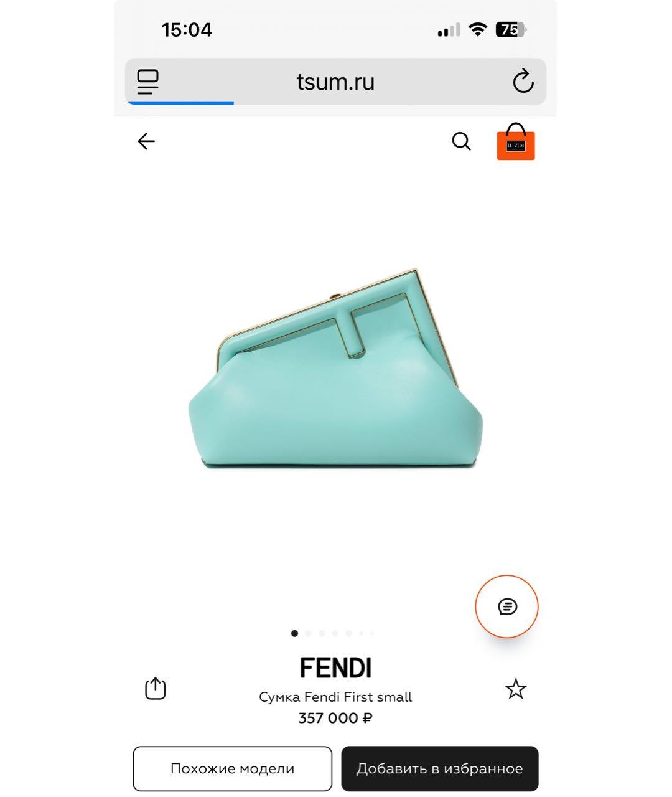Image resolution: width=672 pixels, height=797 pixels.
Task: Select the third image carousel dot
Action: [x=322, y=633]
